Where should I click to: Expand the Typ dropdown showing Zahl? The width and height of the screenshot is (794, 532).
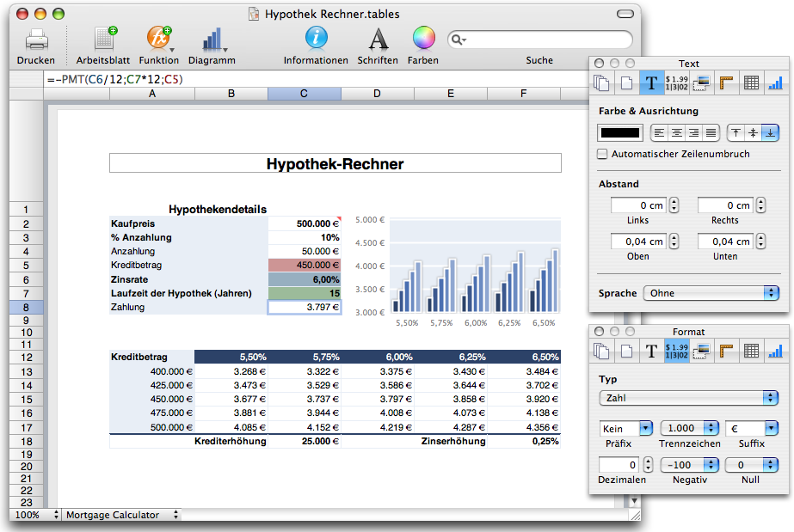point(688,398)
